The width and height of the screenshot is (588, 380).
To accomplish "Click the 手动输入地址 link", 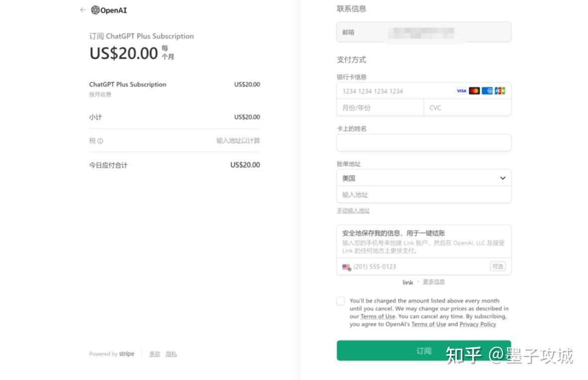I will click(x=353, y=211).
